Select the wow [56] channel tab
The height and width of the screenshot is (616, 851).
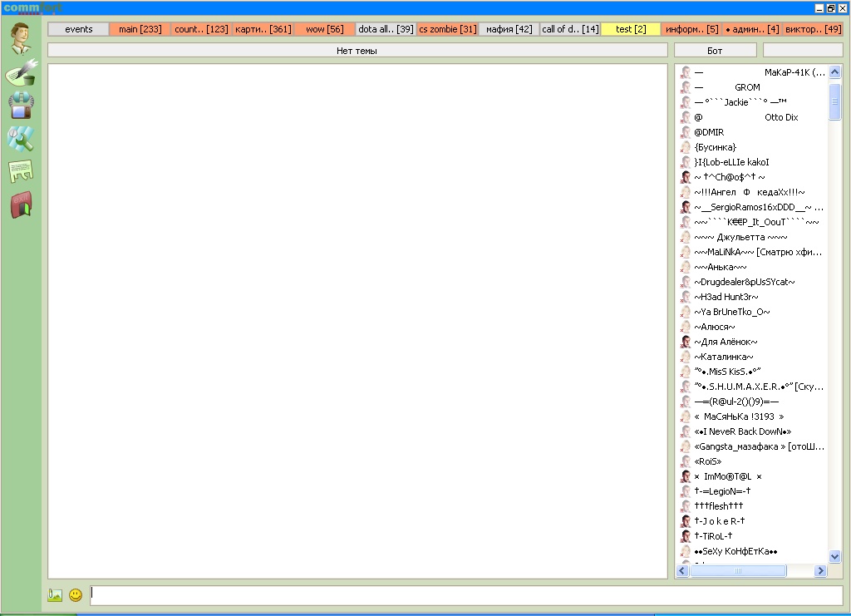[324, 29]
